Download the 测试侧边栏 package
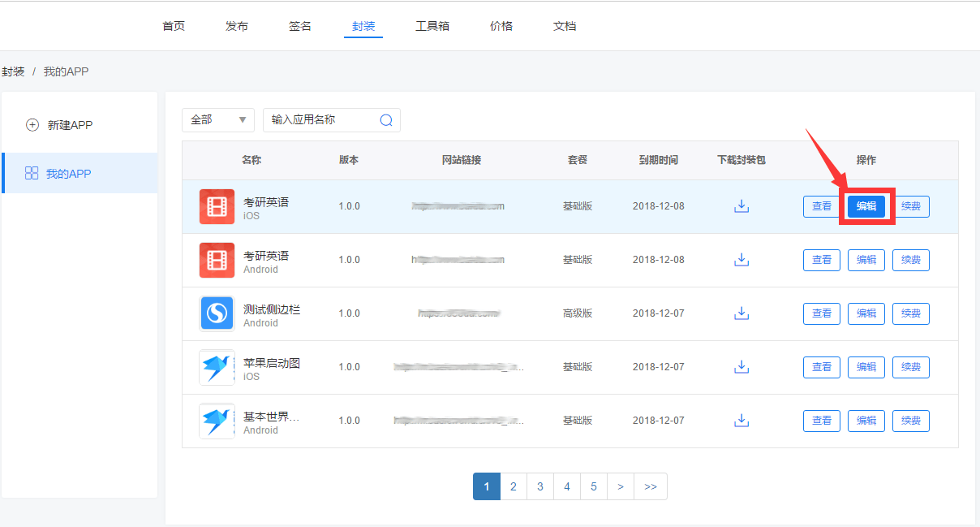This screenshot has height=527, width=980. point(741,313)
